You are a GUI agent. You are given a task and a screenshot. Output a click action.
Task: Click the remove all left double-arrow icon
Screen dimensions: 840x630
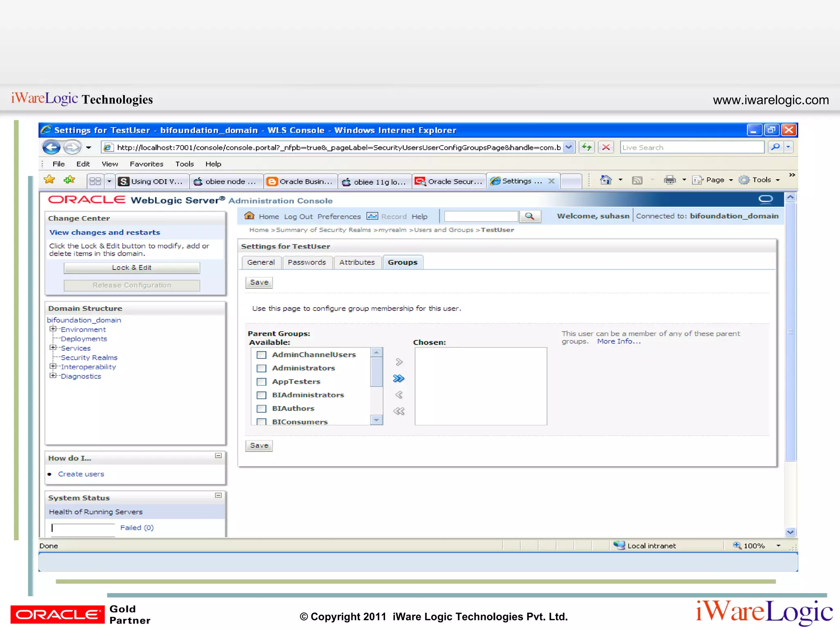[x=399, y=411]
